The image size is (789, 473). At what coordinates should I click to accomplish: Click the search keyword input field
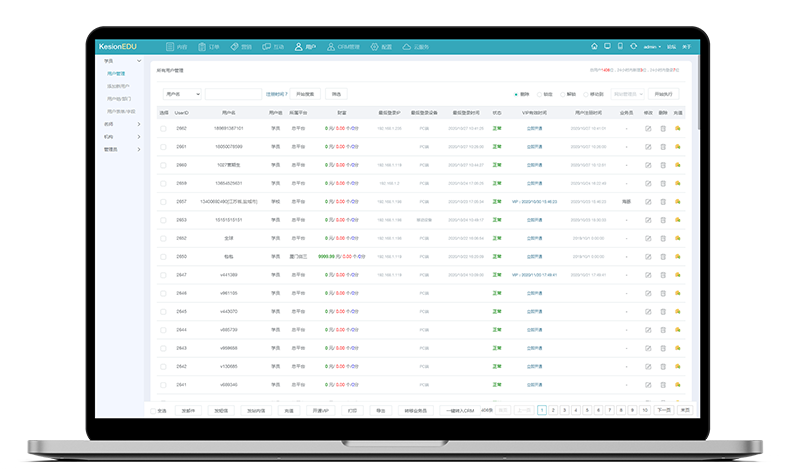click(233, 94)
